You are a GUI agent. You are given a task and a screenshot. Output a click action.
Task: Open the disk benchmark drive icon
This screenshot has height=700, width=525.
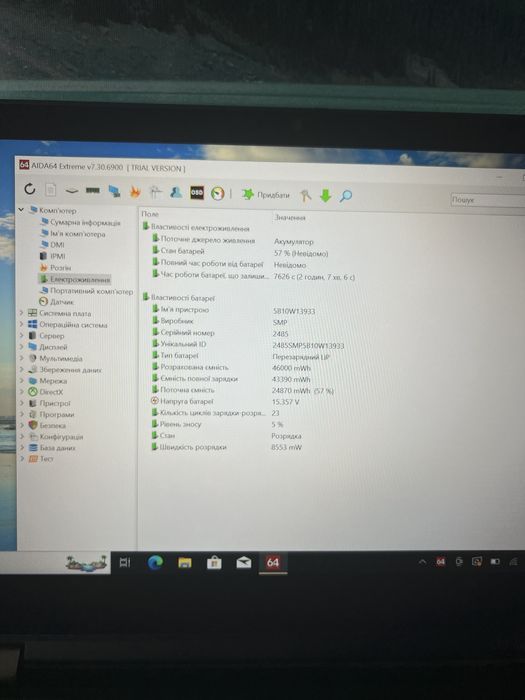[71, 191]
